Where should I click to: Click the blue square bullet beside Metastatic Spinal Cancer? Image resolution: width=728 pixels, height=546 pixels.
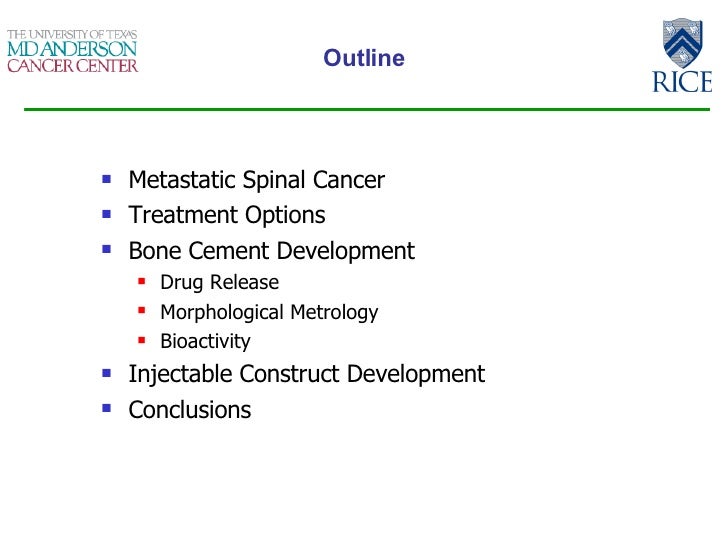coord(107,179)
